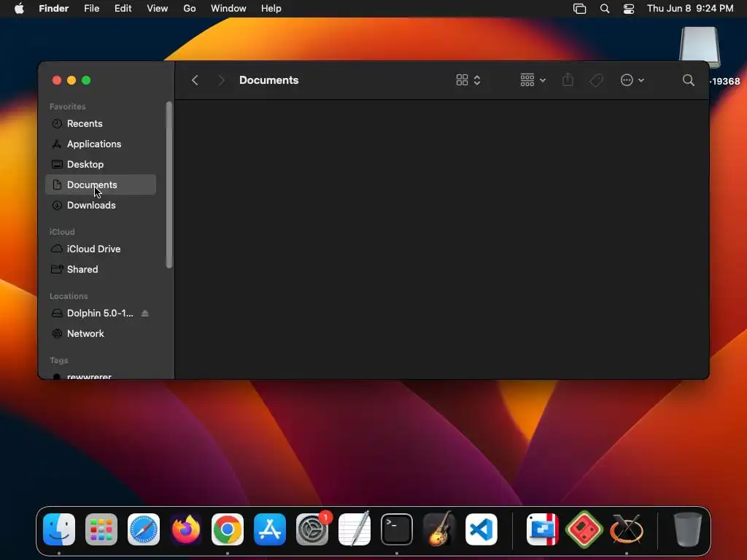
Task: Open the Apple menu
Action: coord(19,9)
